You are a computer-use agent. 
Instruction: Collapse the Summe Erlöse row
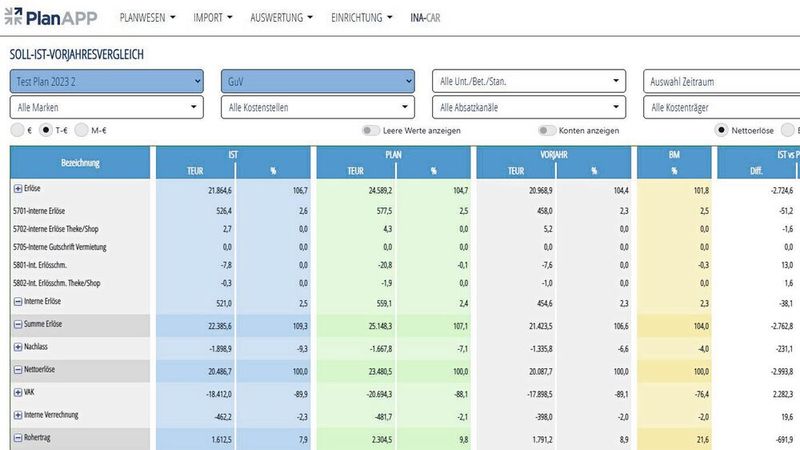[18, 324]
